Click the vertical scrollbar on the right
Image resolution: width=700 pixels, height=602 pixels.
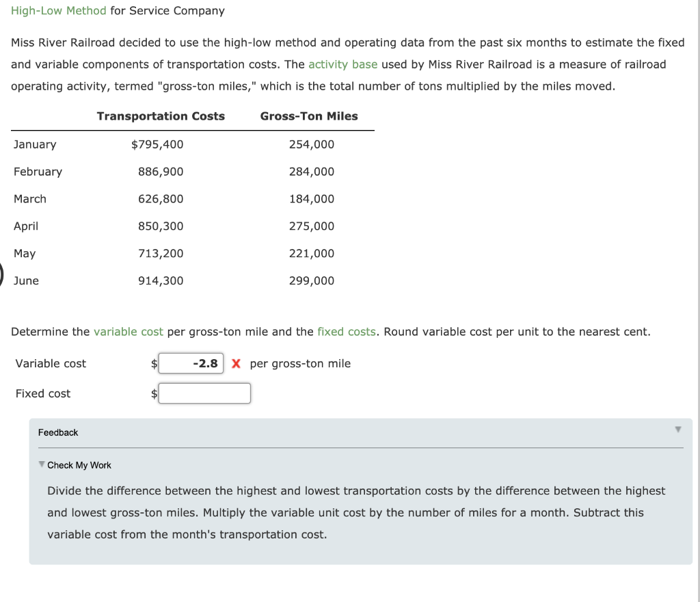point(696,301)
